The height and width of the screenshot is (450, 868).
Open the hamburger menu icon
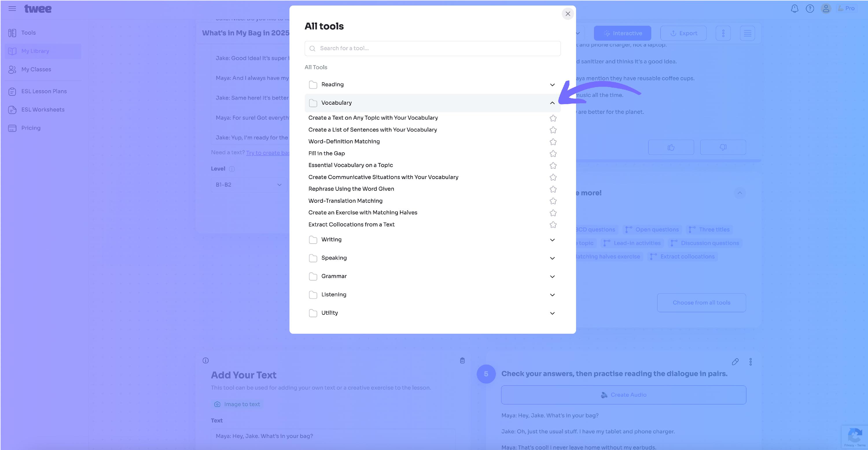(x=12, y=8)
